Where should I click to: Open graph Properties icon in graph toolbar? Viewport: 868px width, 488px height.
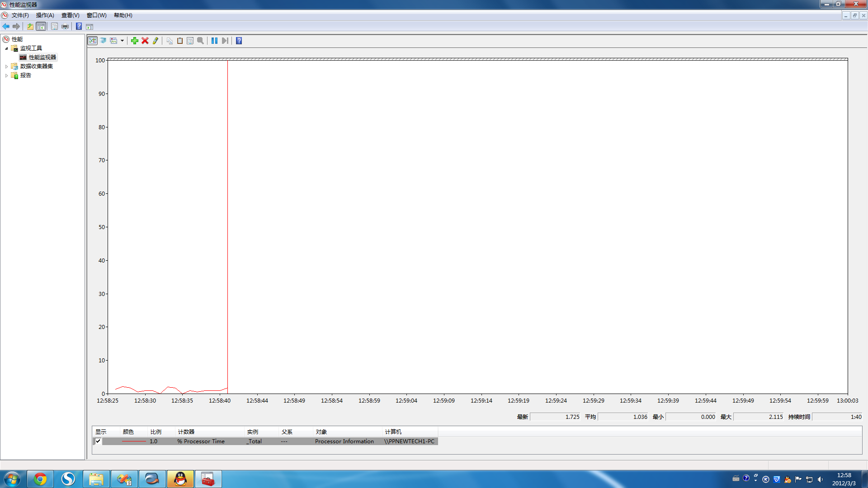(x=190, y=41)
